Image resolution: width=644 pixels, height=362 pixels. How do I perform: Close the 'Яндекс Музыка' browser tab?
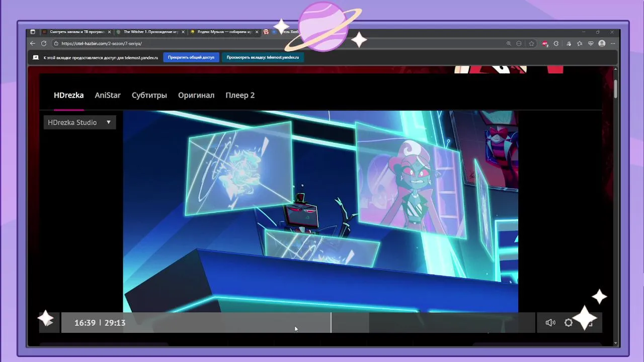click(x=257, y=32)
